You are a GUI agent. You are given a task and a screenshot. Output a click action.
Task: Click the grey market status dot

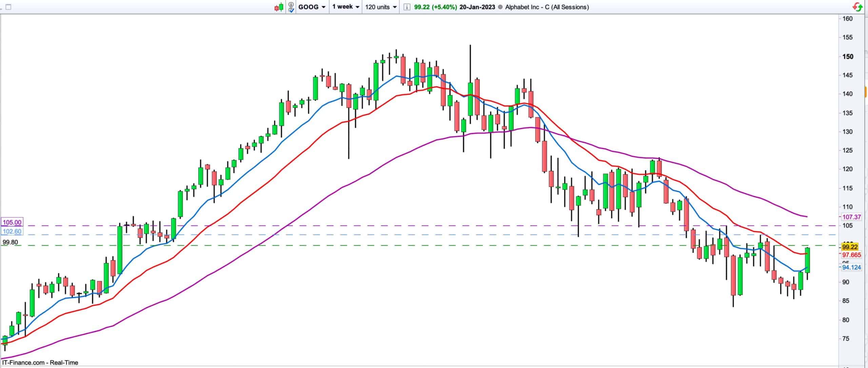pos(500,7)
